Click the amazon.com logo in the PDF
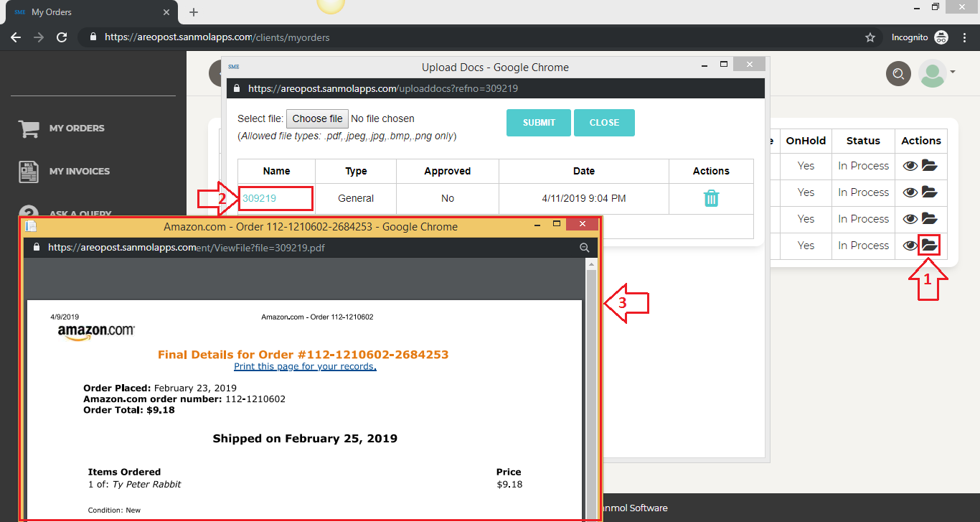The image size is (980, 522). coord(96,332)
